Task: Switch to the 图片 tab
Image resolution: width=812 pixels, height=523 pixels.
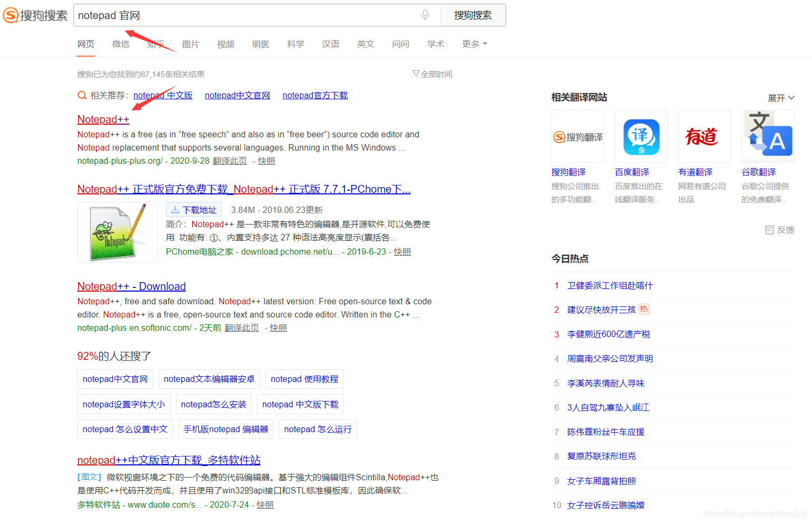Action: tap(191, 44)
